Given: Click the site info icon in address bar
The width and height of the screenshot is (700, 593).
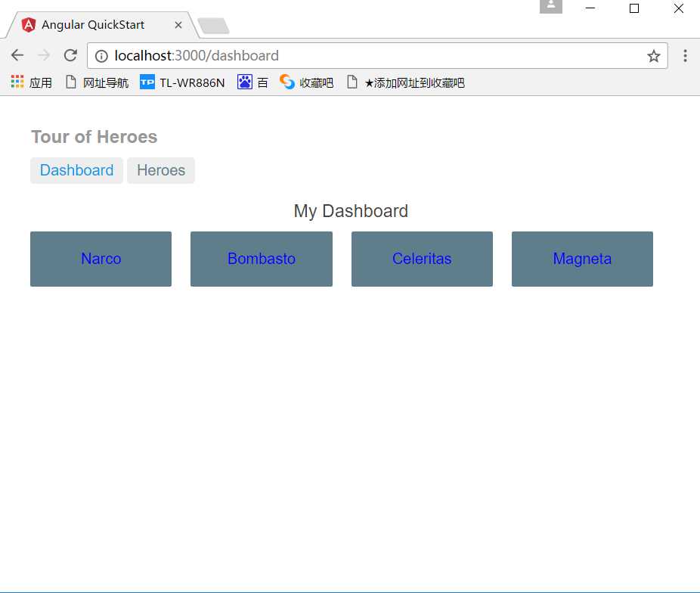Looking at the screenshot, I should [x=101, y=56].
